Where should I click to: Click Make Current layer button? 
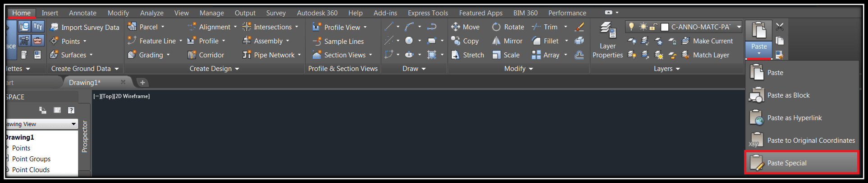pyautogui.click(x=707, y=41)
